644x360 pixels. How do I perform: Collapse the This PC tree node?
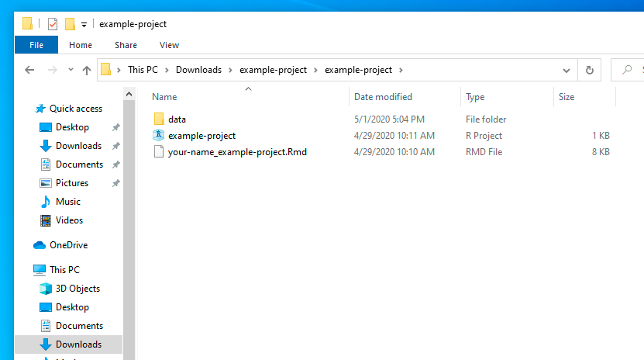(x=25, y=270)
